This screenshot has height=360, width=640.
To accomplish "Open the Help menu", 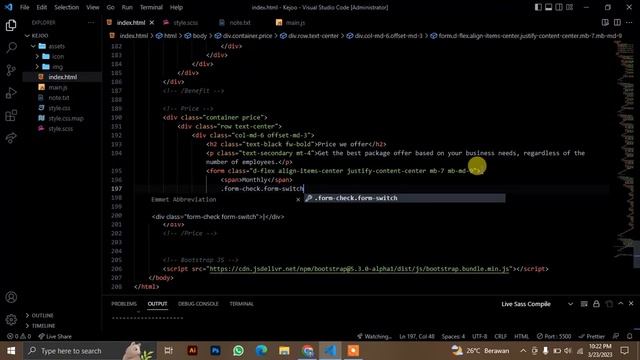I will [176, 7].
